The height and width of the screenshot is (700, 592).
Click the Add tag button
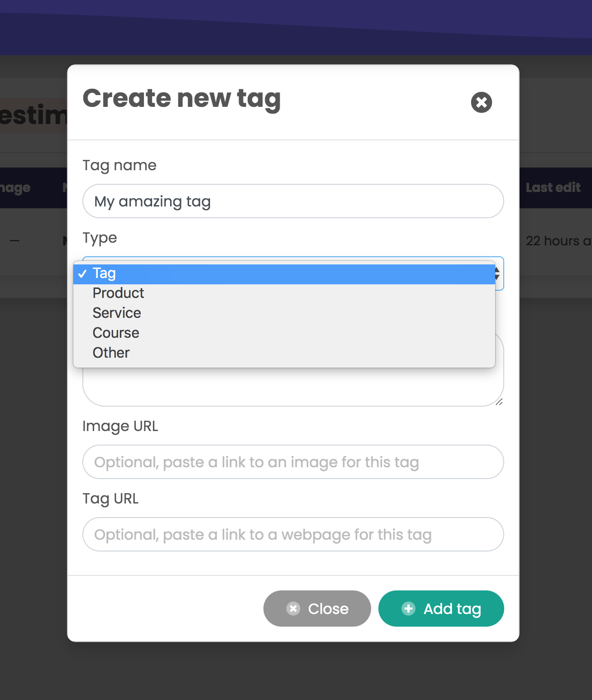(441, 609)
